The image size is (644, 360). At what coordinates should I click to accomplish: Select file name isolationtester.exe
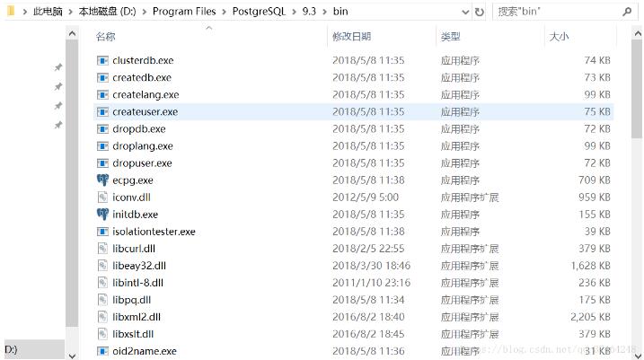[154, 232]
